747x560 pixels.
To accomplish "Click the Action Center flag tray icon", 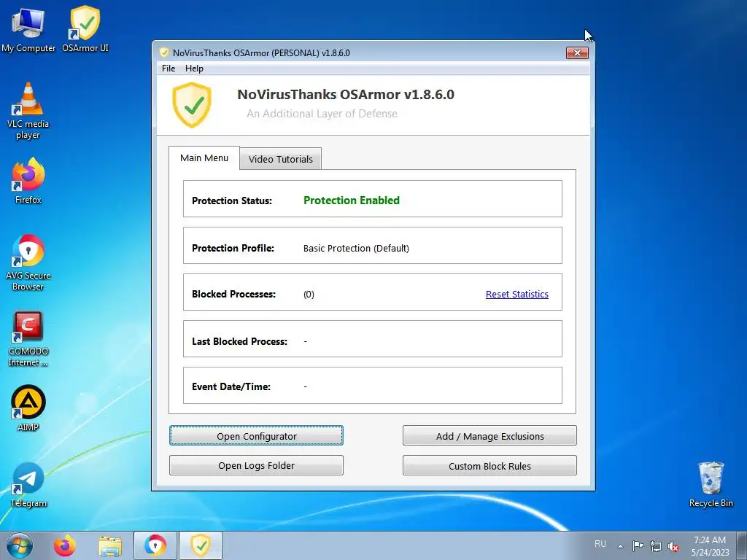I will click(638, 545).
